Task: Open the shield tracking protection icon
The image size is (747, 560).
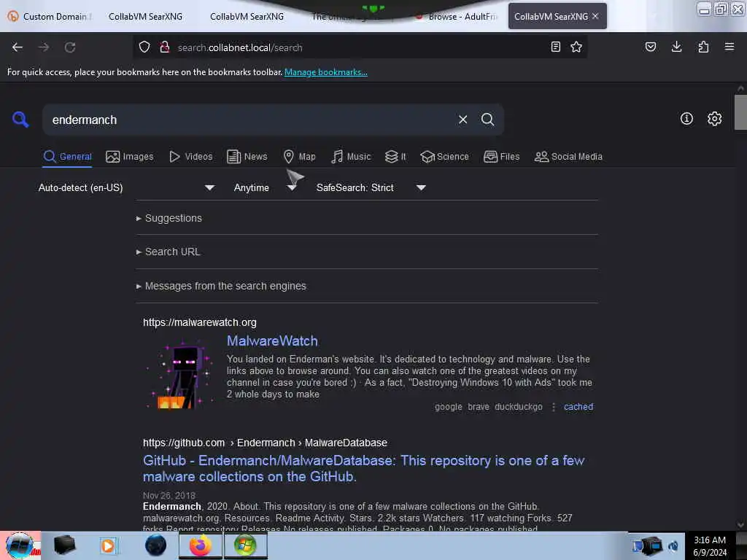Action: coord(144,47)
